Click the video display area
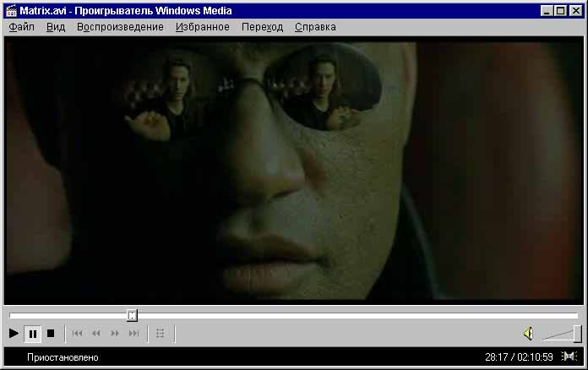Image resolution: width=588 pixels, height=370 pixels. [294, 171]
